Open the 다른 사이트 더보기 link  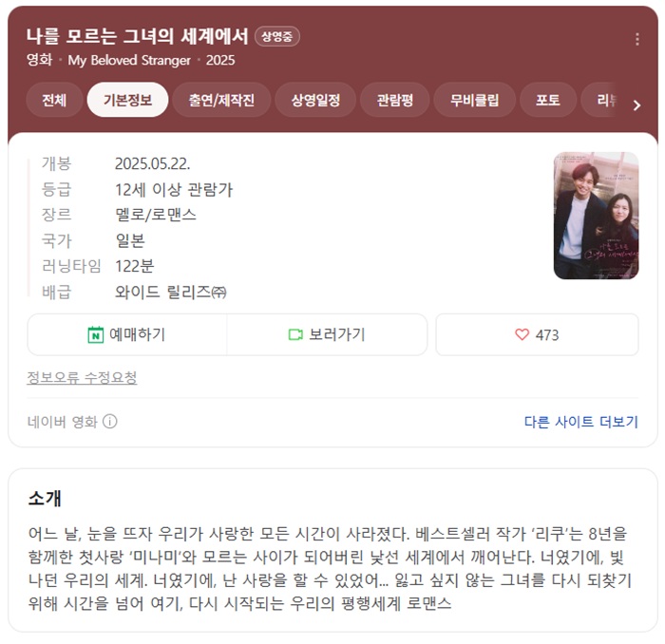point(581,422)
